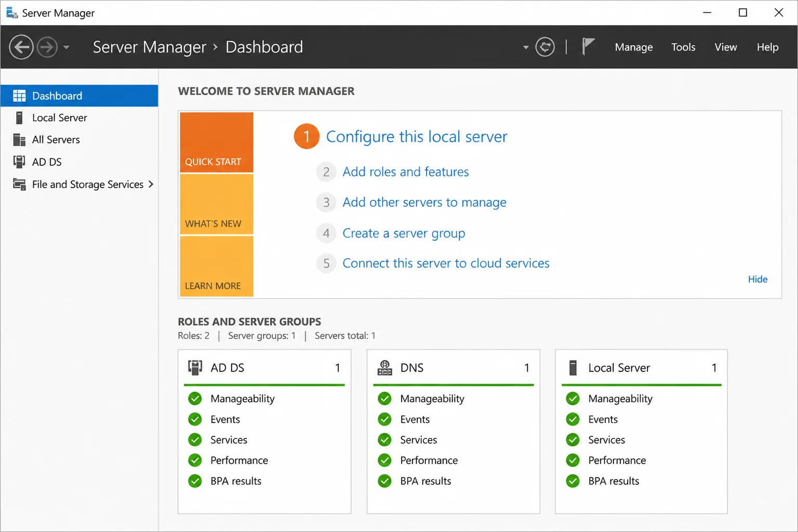Click Local Server Manageability row
Screen dimensions: 798x532
642,398
